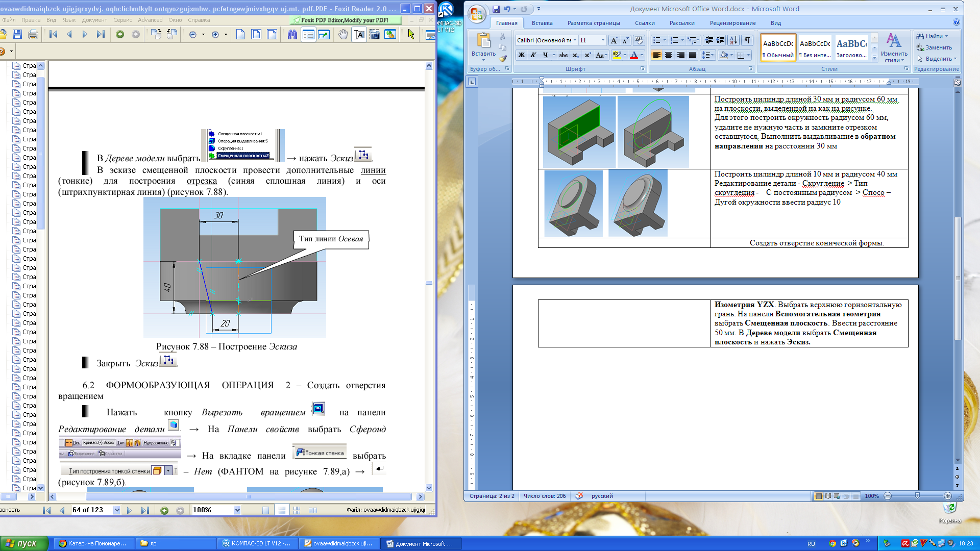
Task: Open Word Office button
Action: [477, 14]
